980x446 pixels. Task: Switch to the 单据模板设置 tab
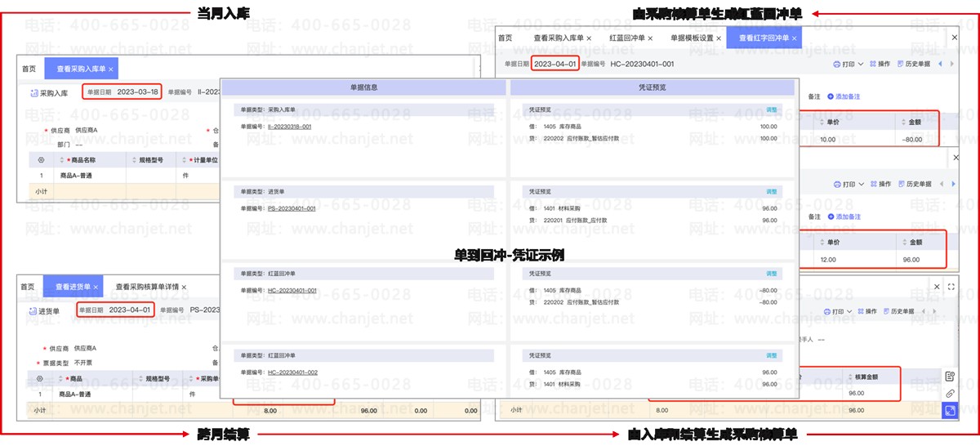(693, 38)
